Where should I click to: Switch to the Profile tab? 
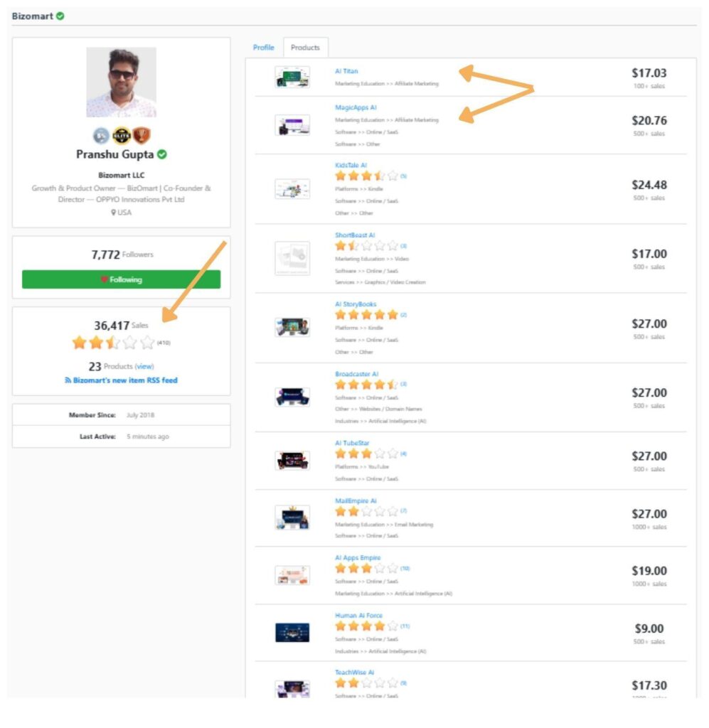pyautogui.click(x=263, y=48)
